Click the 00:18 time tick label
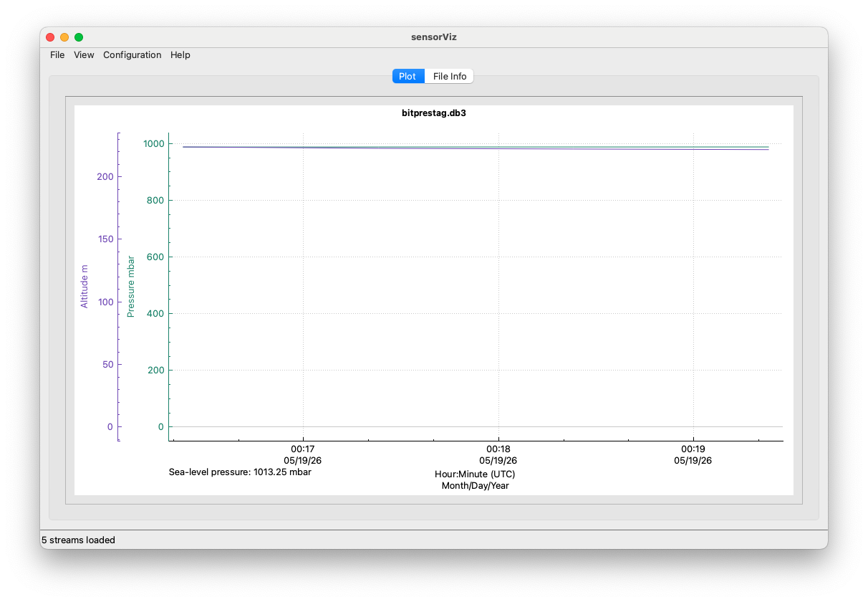Viewport: 868px width, 602px height. click(498, 450)
